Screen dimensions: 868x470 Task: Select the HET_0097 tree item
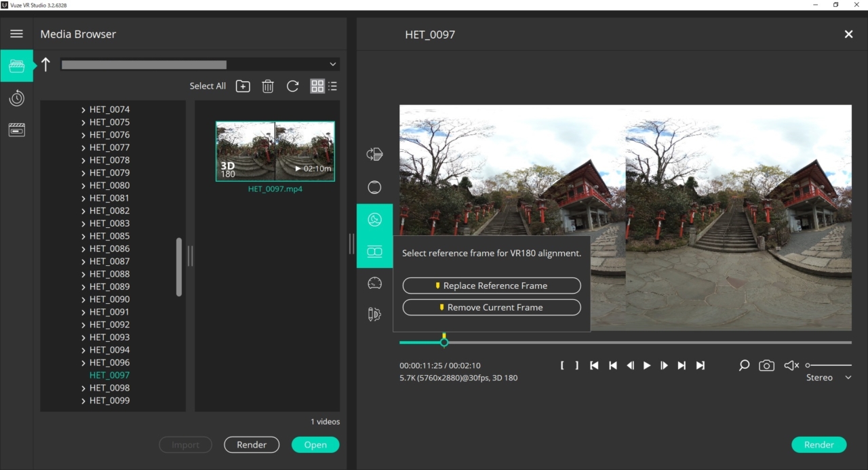[x=109, y=375]
